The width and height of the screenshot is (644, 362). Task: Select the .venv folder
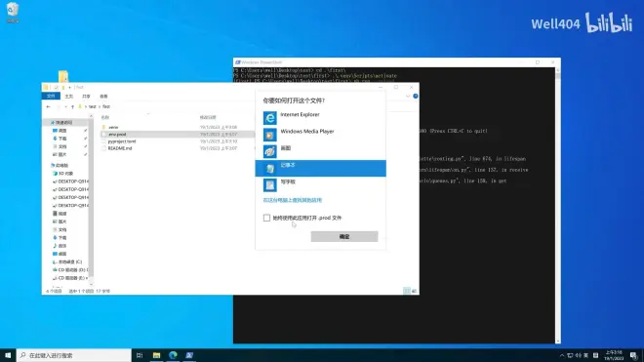(x=113, y=128)
